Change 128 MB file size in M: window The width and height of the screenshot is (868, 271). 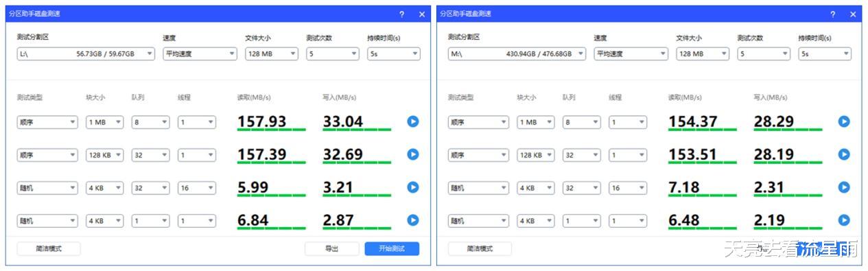(703, 54)
